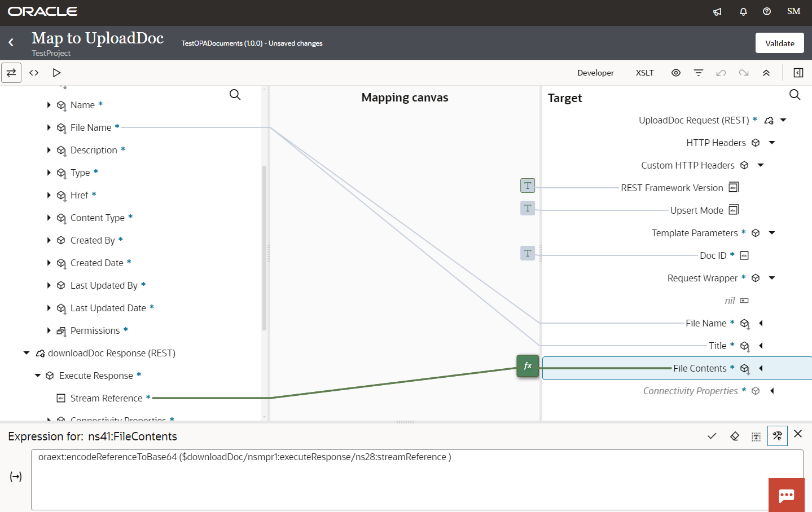Open the Target tree search magnifier
812x512 pixels.
click(x=795, y=95)
